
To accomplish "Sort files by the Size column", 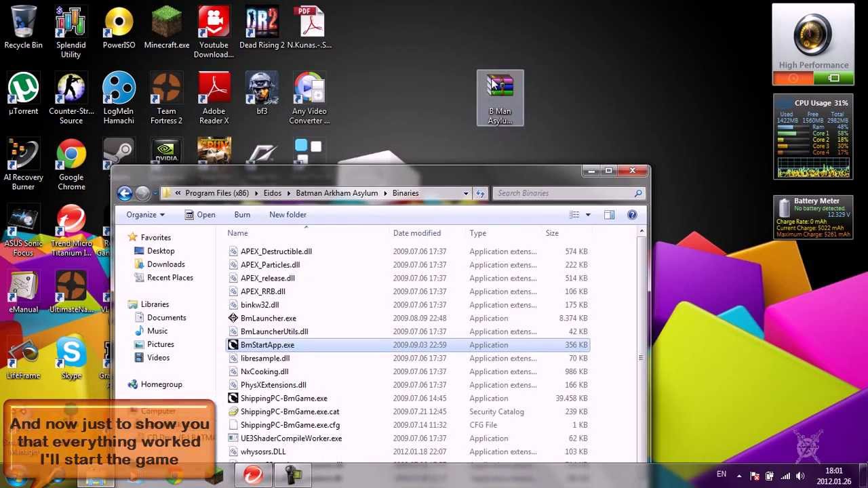I will tap(567, 233).
